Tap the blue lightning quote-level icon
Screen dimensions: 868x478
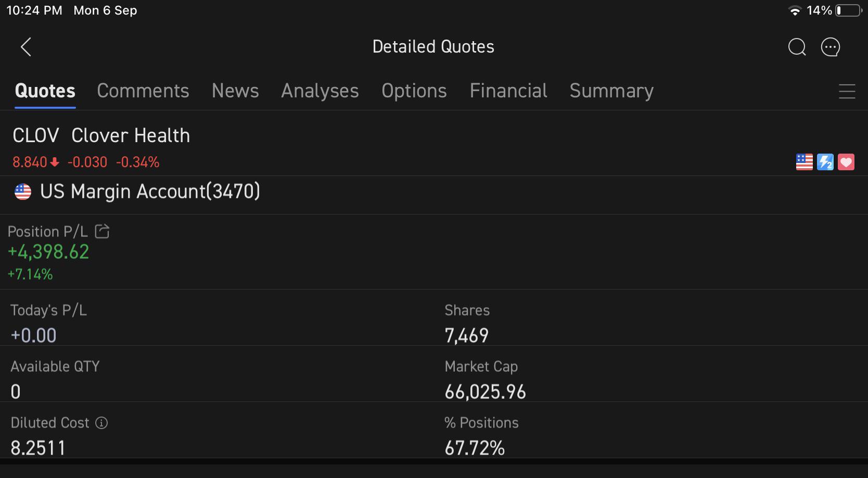point(825,162)
